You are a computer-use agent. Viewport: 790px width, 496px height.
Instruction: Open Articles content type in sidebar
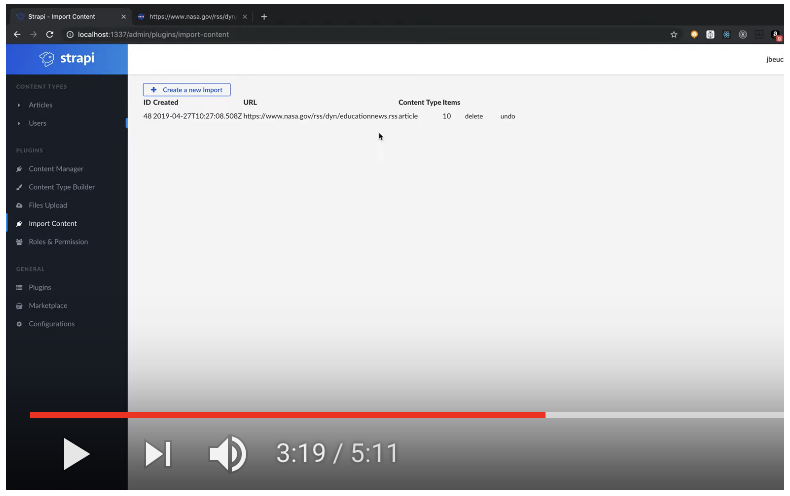click(40, 105)
